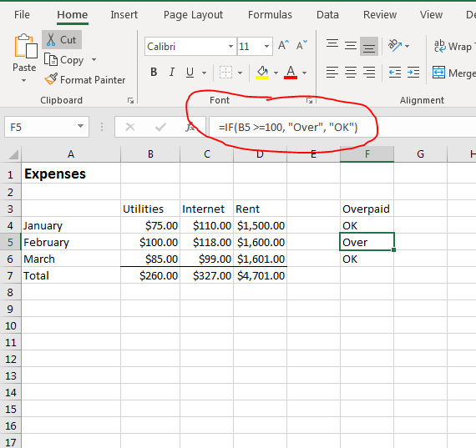Open Insert Function fx button
The image size is (476, 448).
tap(190, 127)
